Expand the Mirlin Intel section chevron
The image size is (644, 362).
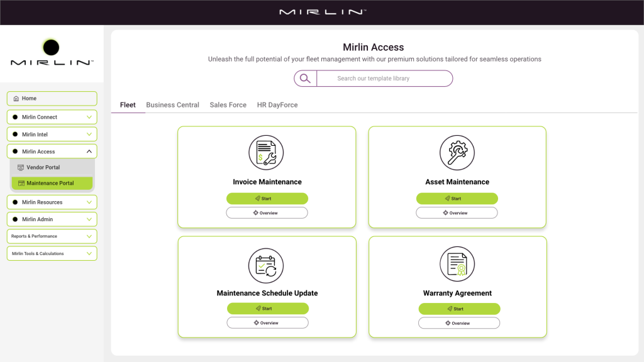(89, 134)
